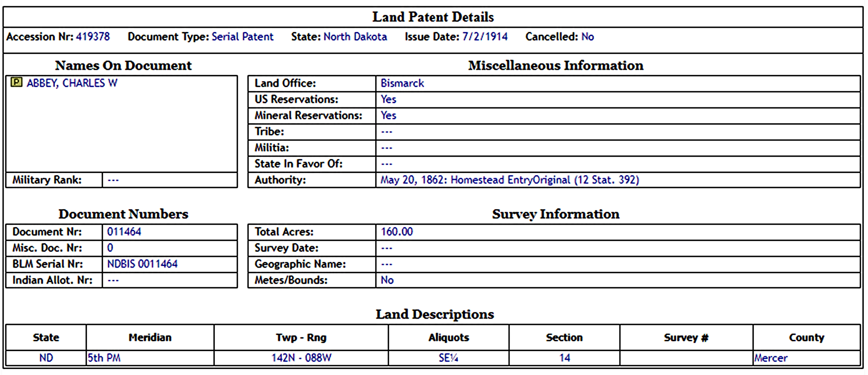Click the County column header

coord(806,337)
